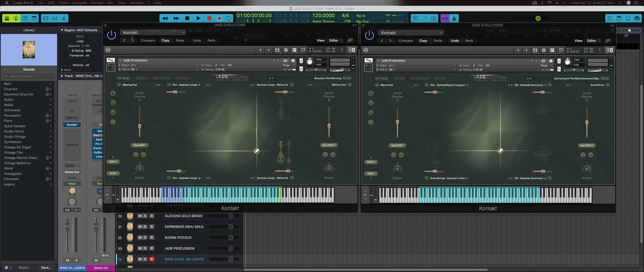Open settings gear in right Kontakt toolbar
644x272 pixels.
pyautogui.click(x=543, y=50)
